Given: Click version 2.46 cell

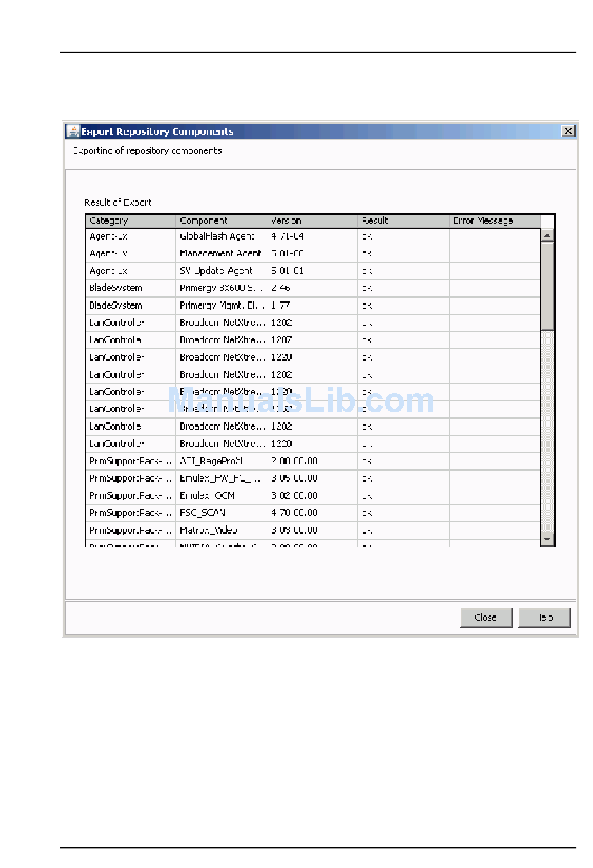Looking at the screenshot, I should click(312, 288).
